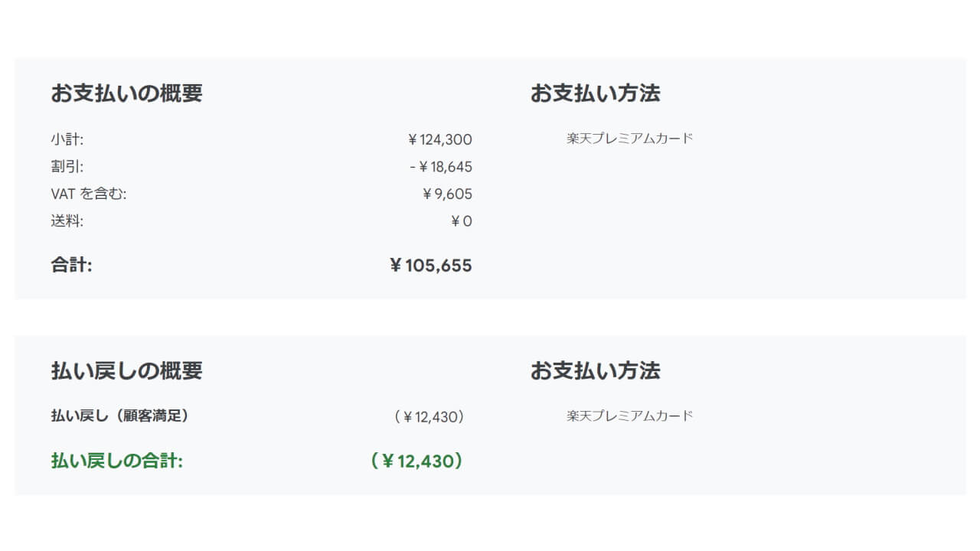Click the shipping cost ¥0
The height and width of the screenshot is (551, 980).
click(461, 222)
